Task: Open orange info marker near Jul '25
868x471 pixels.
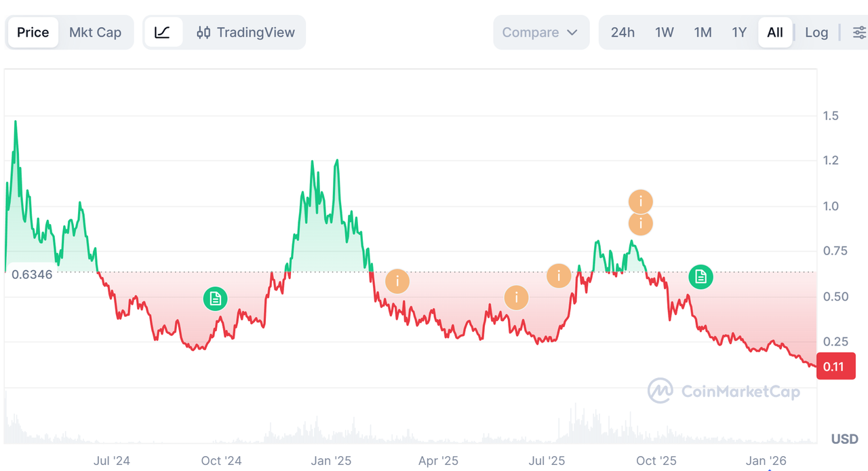Action: click(559, 276)
